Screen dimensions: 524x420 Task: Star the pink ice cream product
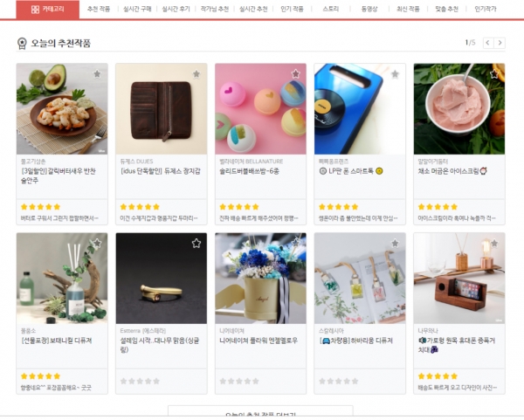[494, 73]
